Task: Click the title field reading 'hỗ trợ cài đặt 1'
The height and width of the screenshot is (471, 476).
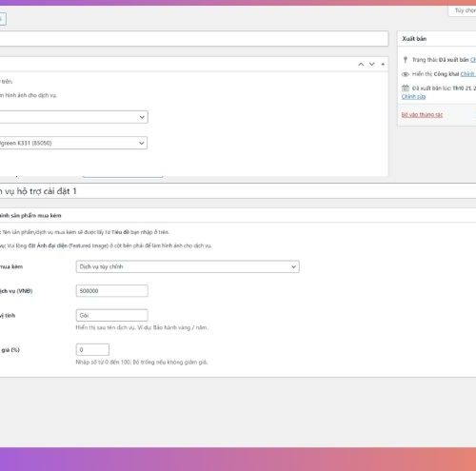Action: point(238,191)
